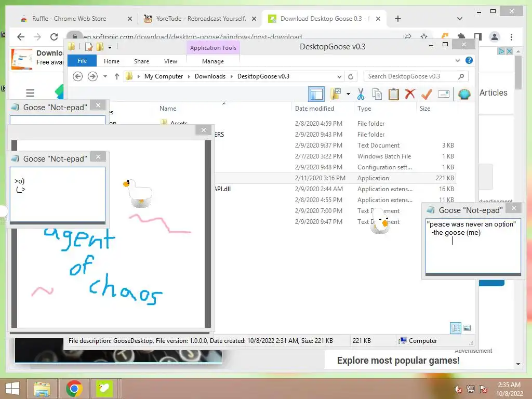
Task: Click quick access New Folder icon
Action: point(100,47)
